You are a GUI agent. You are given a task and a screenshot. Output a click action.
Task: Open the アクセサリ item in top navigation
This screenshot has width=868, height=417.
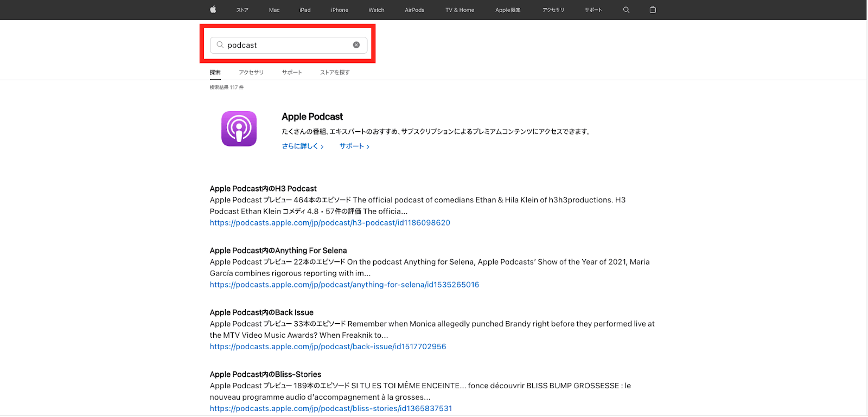point(553,10)
